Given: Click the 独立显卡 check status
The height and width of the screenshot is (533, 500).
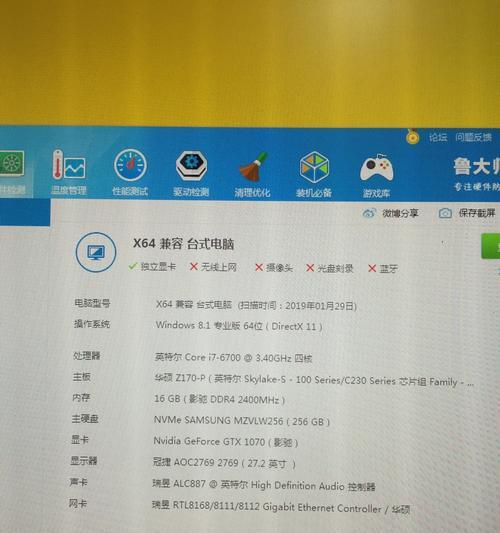Looking at the screenshot, I should (x=152, y=266).
